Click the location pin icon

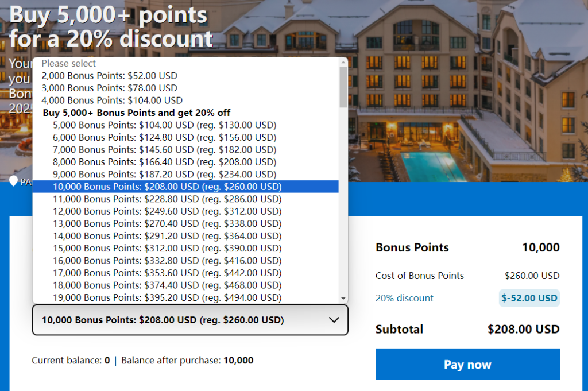click(x=14, y=181)
